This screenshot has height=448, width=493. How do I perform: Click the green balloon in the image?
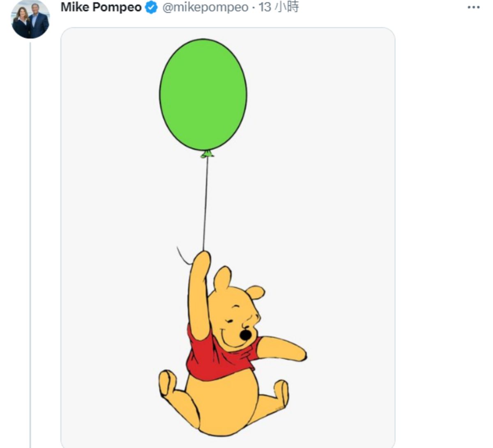click(203, 94)
